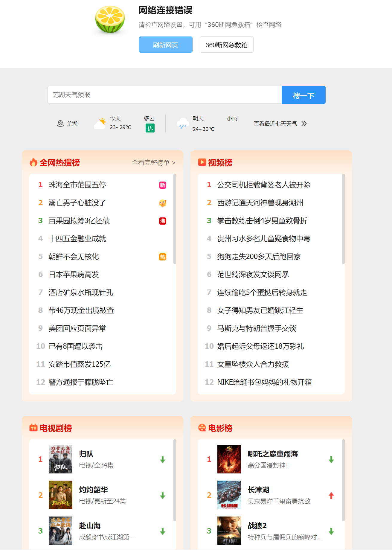This screenshot has height=550, width=392.
Task: Click the red up arrow for 长津湖
Action: pos(331,496)
